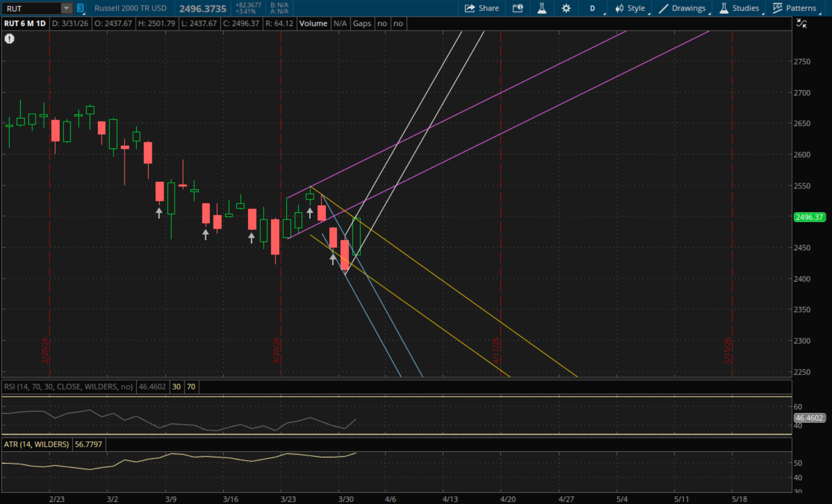Open the Studies menu

coord(739,8)
